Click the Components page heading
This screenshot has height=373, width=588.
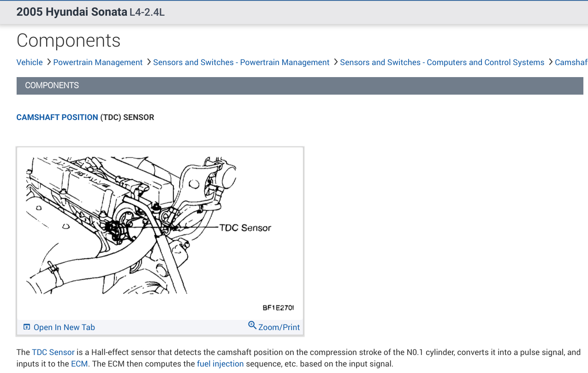(x=68, y=41)
